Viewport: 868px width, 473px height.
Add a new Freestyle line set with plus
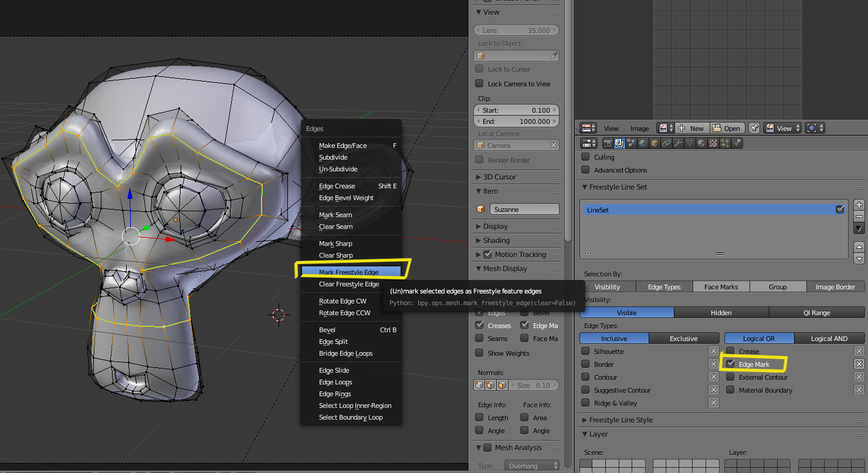[x=859, y=205]
